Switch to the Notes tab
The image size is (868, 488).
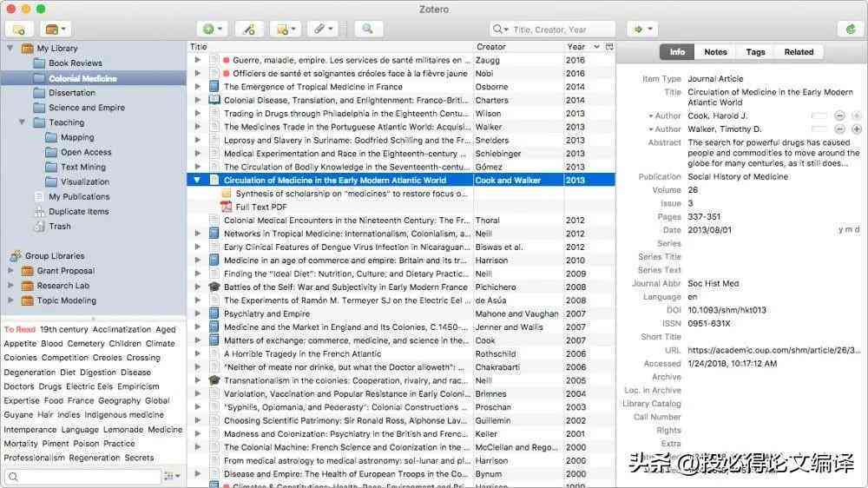click(x=715, y=51)
